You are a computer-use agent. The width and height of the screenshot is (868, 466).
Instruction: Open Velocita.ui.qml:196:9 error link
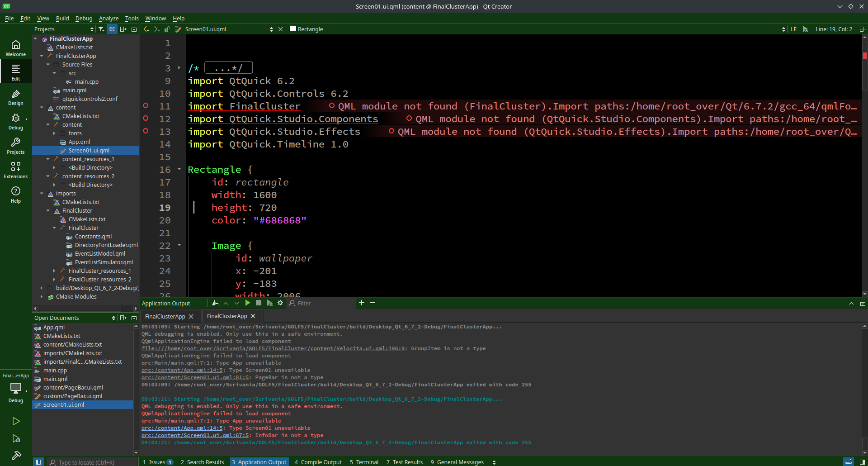pos(273,348)
